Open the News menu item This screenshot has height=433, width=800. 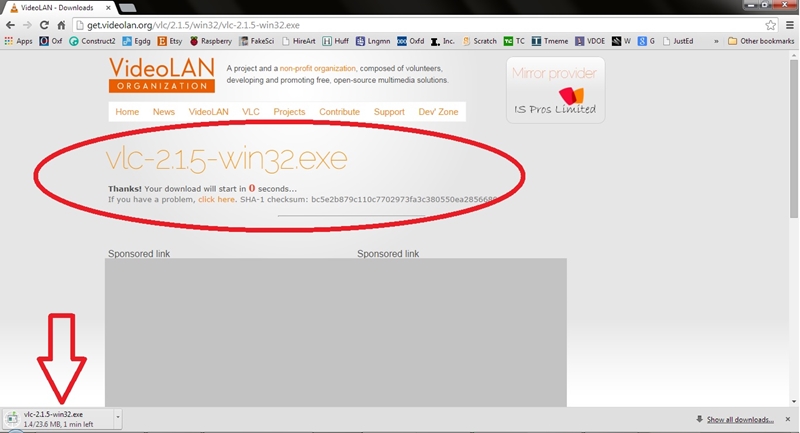pos(164,112)
